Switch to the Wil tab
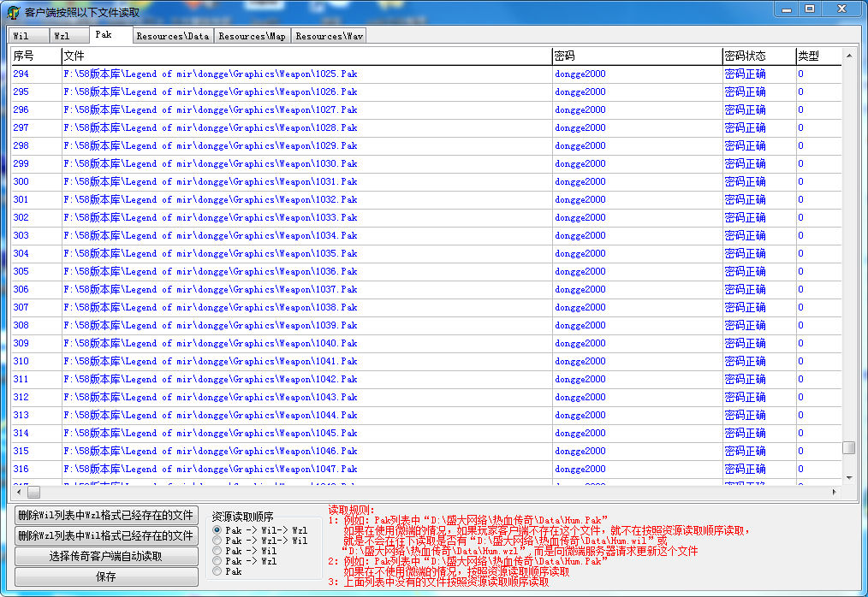This screenshot has width=868, height=597. pos(21,36)
